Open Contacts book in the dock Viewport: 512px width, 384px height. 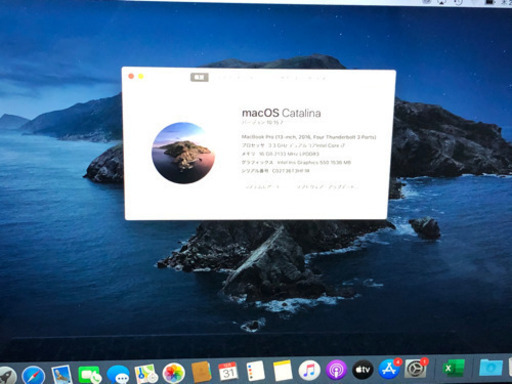[x=201, y=372]
